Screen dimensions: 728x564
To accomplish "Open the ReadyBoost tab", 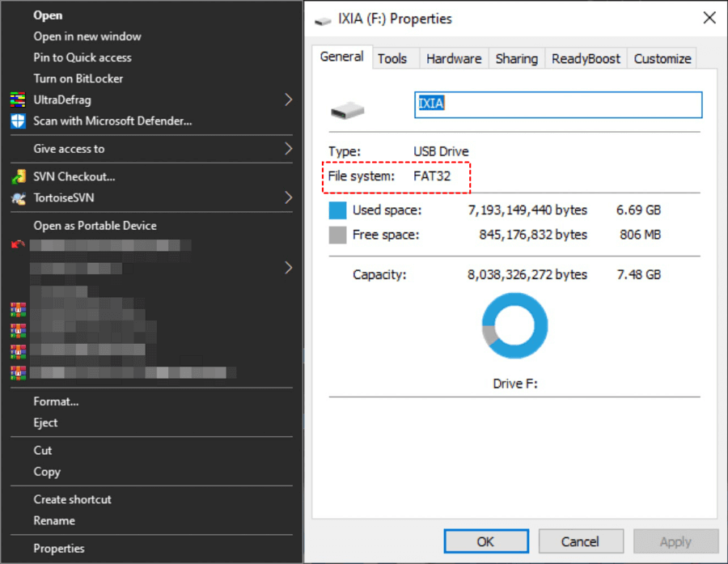I will coord(586,58).
